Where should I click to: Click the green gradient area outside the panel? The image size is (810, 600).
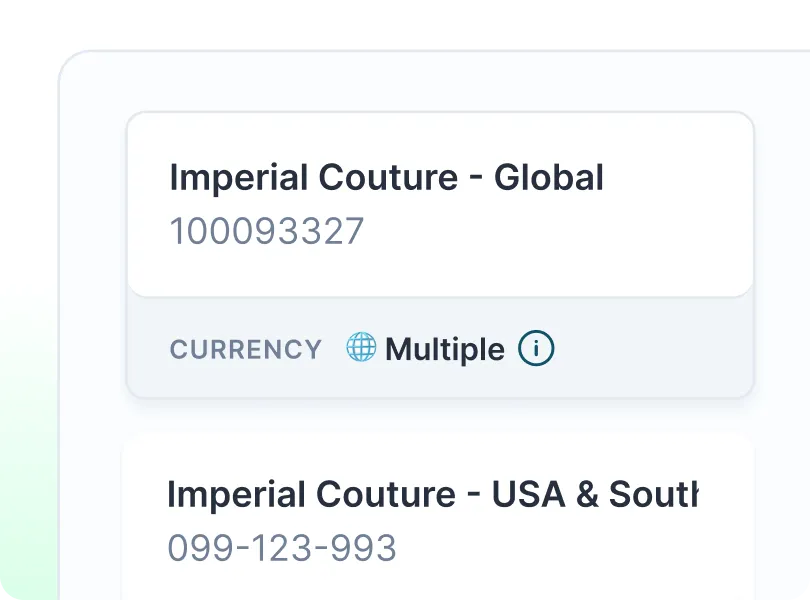pyautogui.click(x=25, y=450)
